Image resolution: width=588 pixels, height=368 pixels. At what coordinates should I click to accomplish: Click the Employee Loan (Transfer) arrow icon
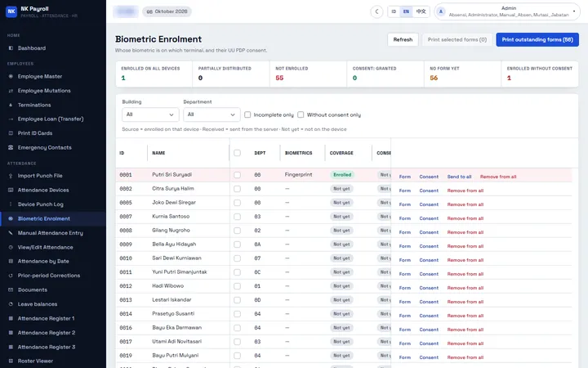pos(11,119)
